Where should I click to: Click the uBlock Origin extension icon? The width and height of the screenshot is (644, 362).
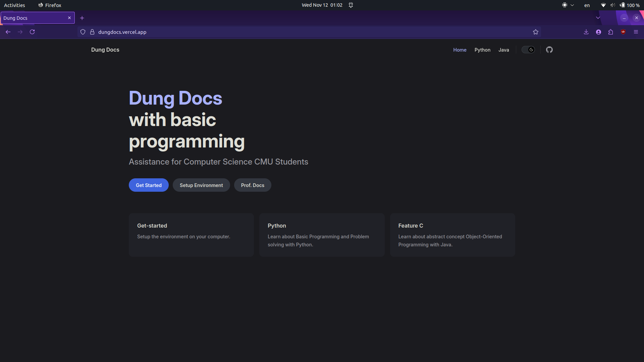[x=623, y=32]
